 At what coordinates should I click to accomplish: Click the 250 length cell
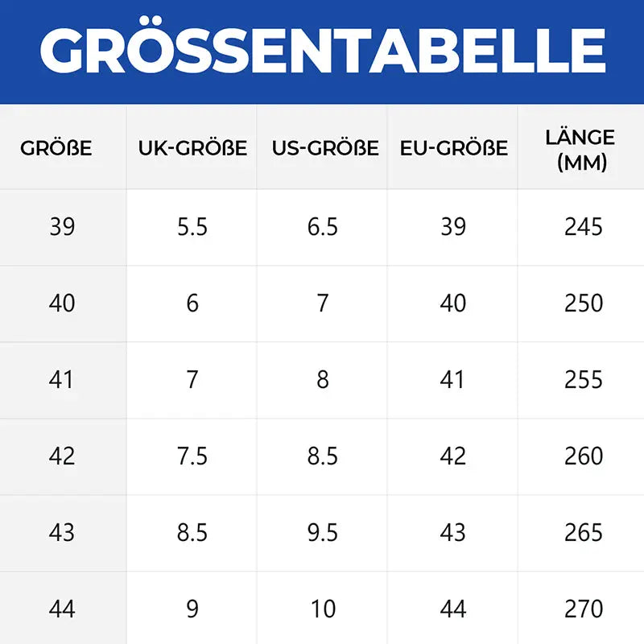pyautogui.click(x=583, y=303)
